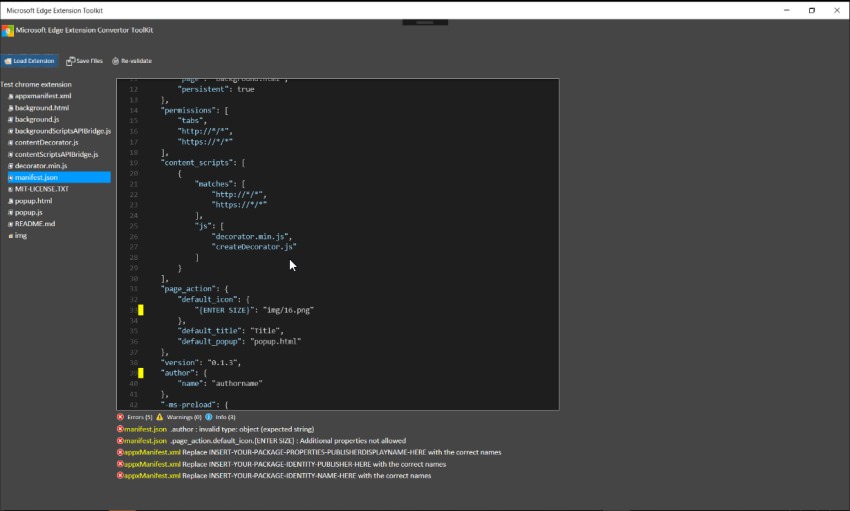Click the Test chrome extension root node
This screenshot has height=511, width=850.
tap(36, 85)
